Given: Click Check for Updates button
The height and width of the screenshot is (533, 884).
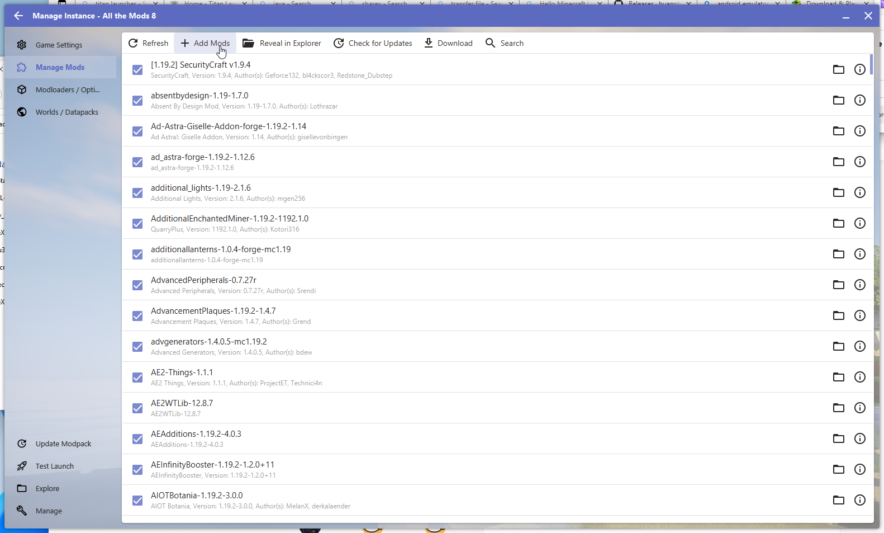Looking at the screenshot, I should [372, 43].
